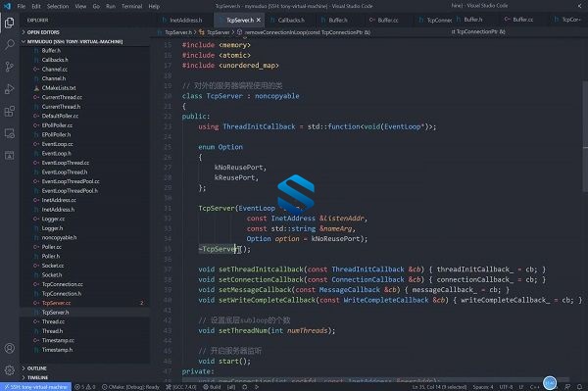Expand the Open Editors section
This screenshot has height=391, width=588.
(85, 32)
